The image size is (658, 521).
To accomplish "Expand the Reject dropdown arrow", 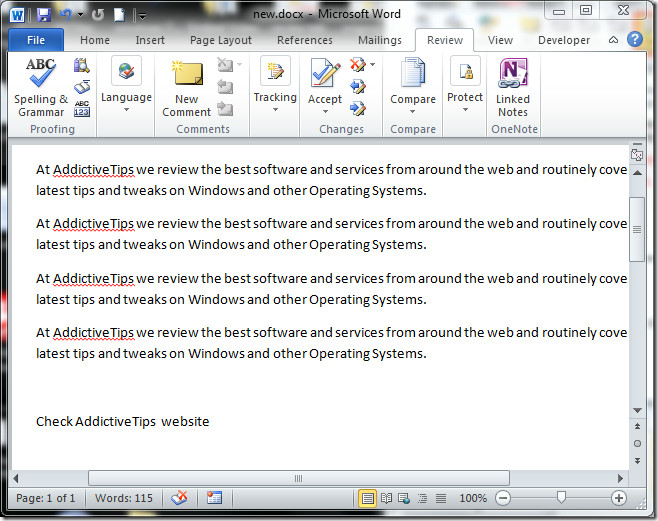I will [x=373, y=65].
